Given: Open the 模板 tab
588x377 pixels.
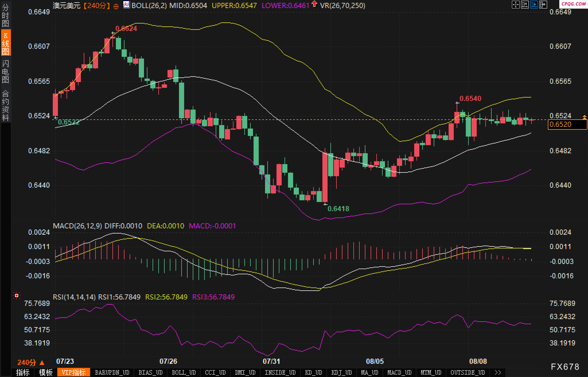Looking at the screenshot, I should (x=46, y=372).
